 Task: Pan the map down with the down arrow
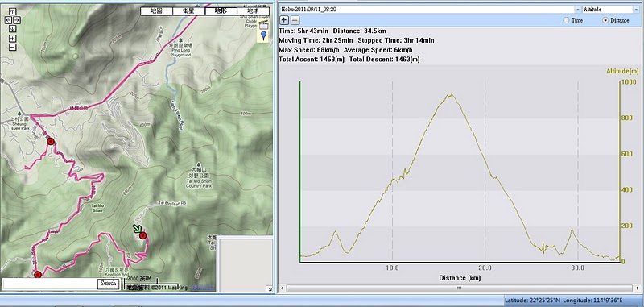click(12, 28)
